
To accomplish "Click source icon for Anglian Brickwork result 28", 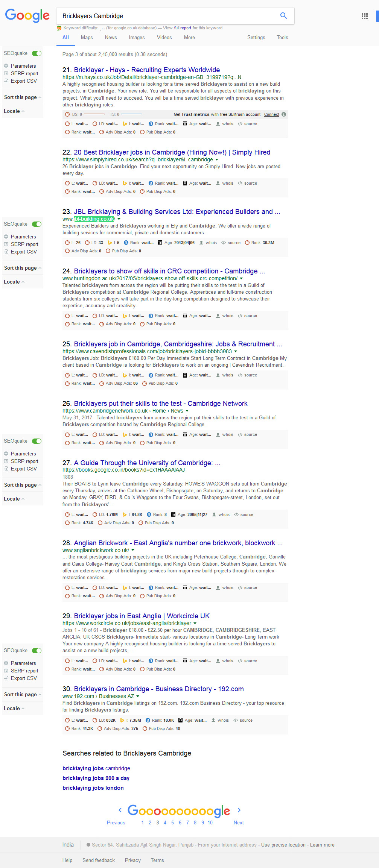I will [240, 587].
